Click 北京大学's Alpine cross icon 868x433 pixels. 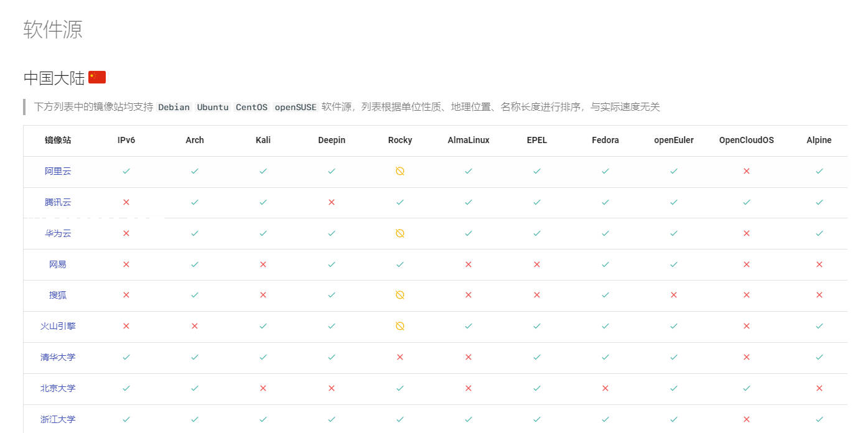point(819,388)
